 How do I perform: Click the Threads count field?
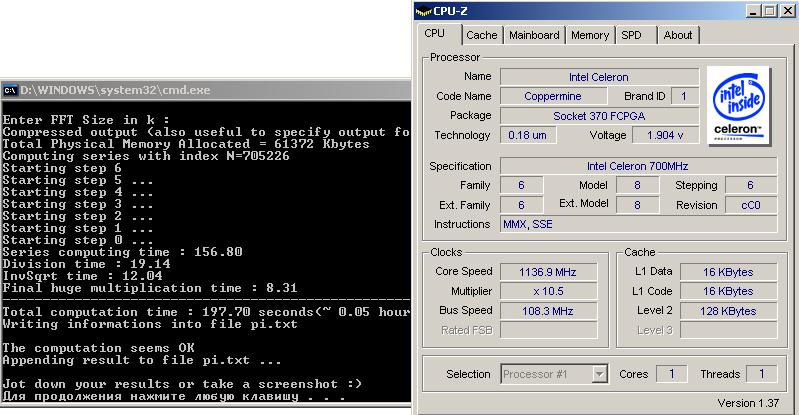pos(762,374)
